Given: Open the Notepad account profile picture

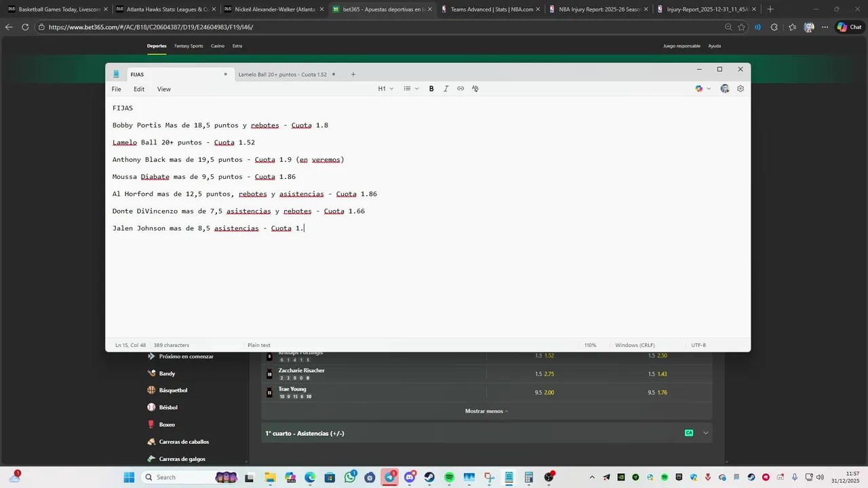Looking at the screenshot, I should 725,89.
